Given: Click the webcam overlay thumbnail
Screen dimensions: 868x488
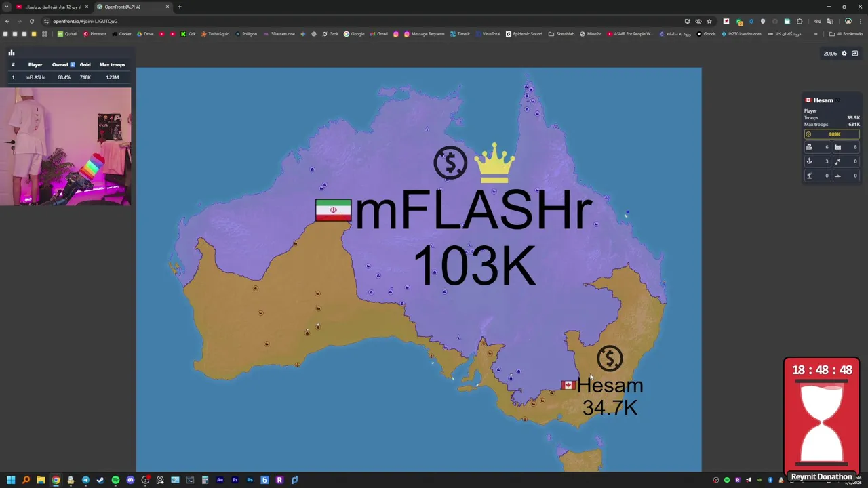Looking at the screenshot, I should [x=66, y=146].
